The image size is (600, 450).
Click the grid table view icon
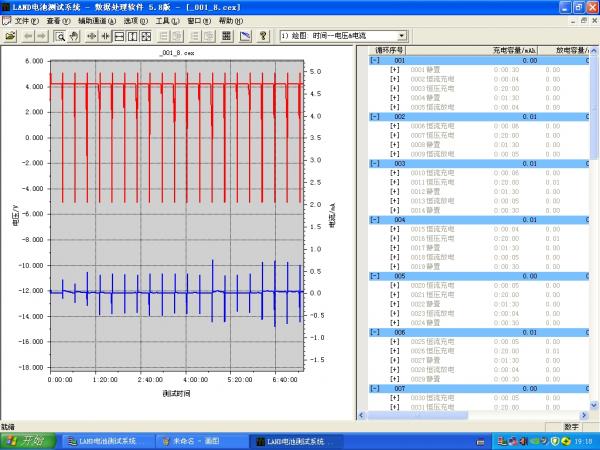point(226,36)
